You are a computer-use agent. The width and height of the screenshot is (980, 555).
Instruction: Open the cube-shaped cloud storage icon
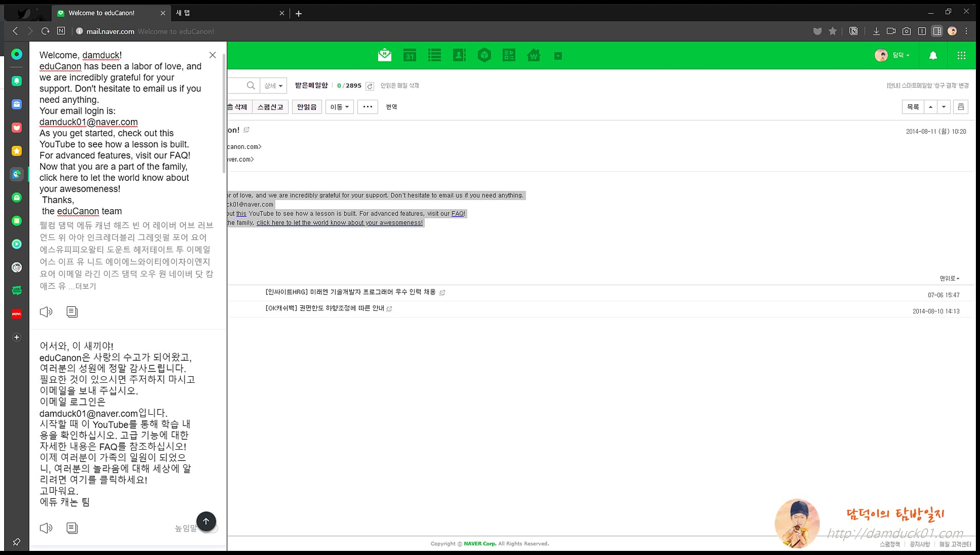484,55
